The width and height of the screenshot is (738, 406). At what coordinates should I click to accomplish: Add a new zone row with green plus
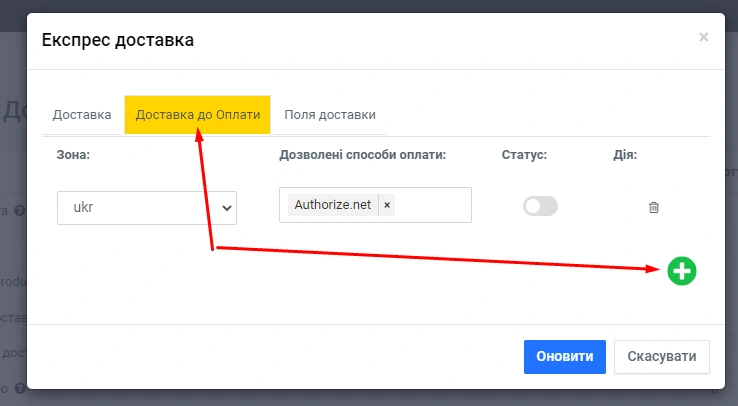(x=682, y=270)
